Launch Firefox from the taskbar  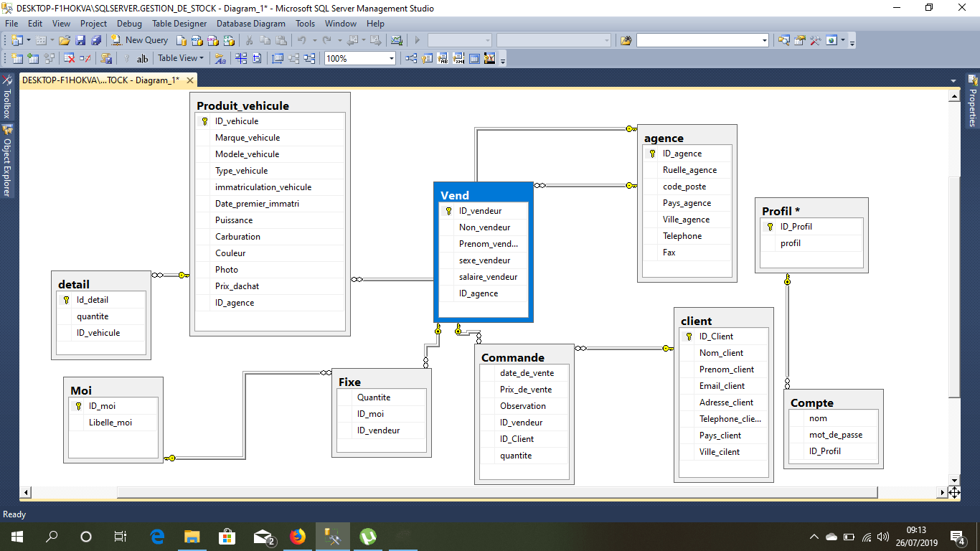click(298, 536)
